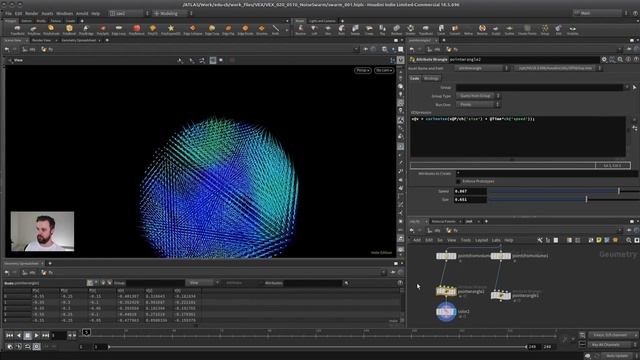640x360 pixels.
Task: Select the PolyReduce shelf tool
Action: point(136,29)
